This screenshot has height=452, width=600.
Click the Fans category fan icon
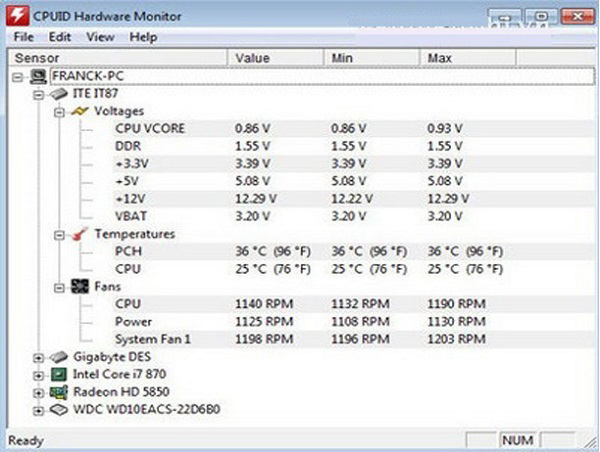click(80, 286)
